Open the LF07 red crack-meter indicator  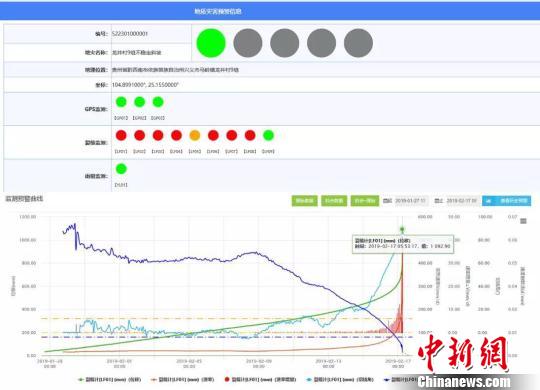[x=232, y=135]
